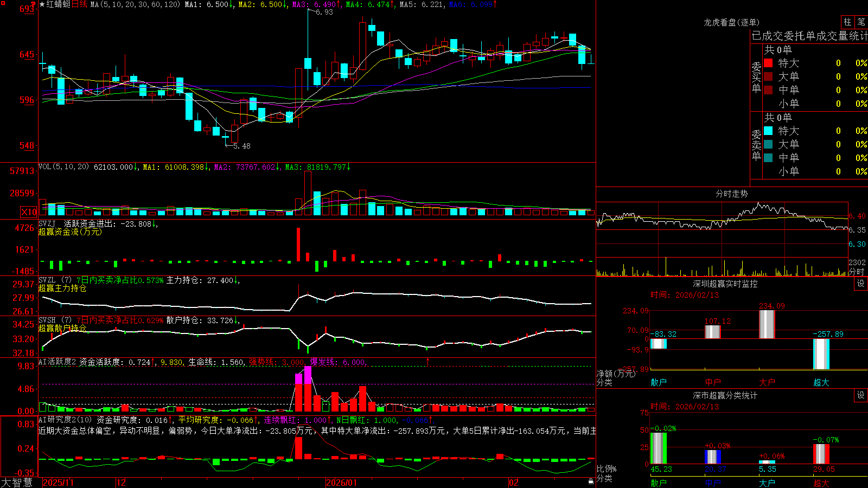Screen dimensions: 868x488
Task: Click the AI研究度2(10) indicator label
Action: 65,420
